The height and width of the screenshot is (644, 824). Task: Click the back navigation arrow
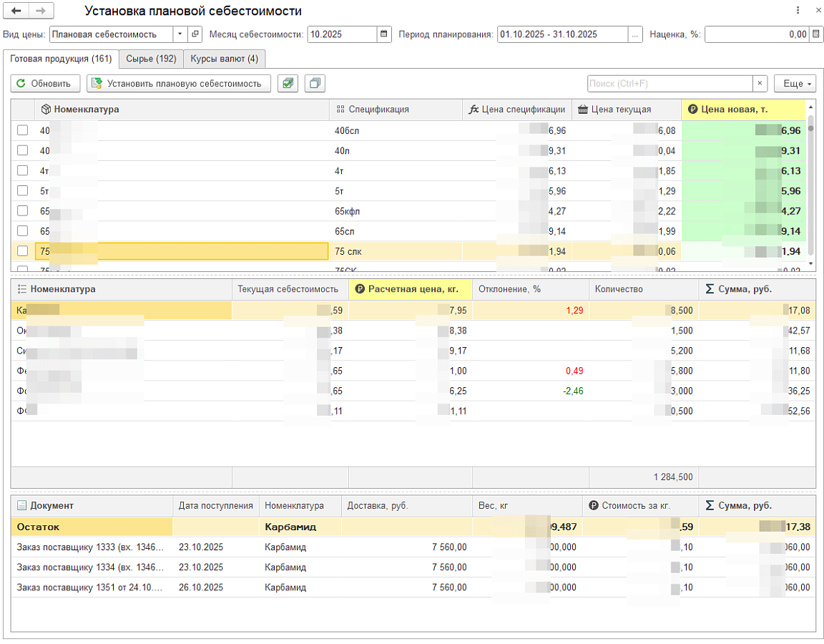(16, 11)
